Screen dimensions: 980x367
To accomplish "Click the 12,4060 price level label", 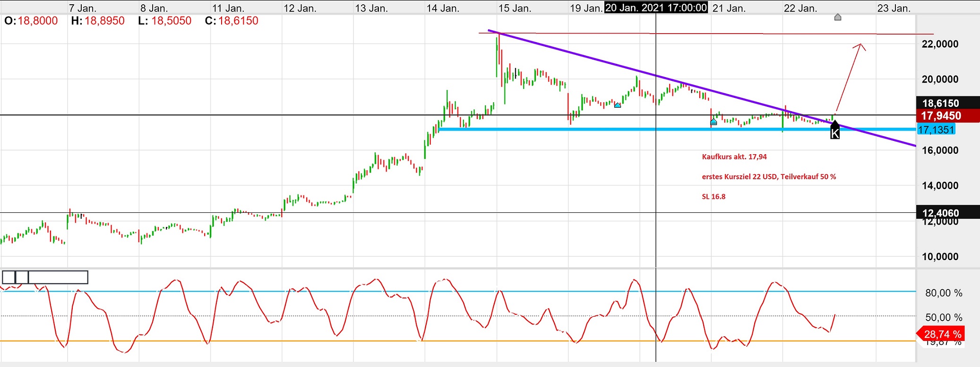I will tap(941, 213).
